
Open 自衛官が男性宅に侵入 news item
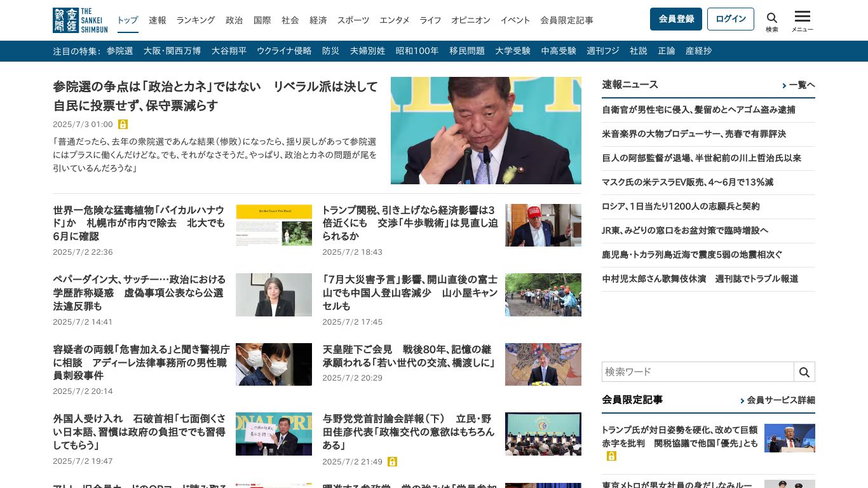699,110
